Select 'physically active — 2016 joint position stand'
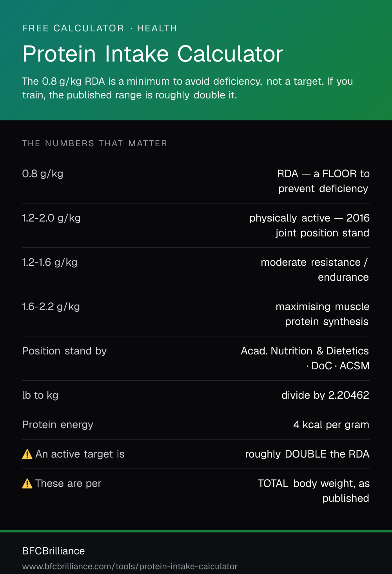This screenshot has width=392, height=574. 310,225
